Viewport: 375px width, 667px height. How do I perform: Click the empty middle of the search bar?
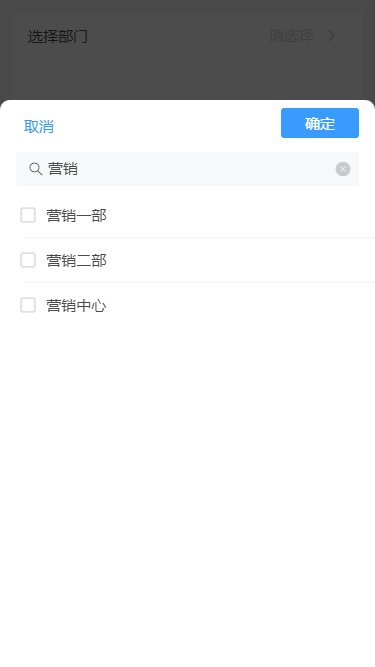click(204, 169)
